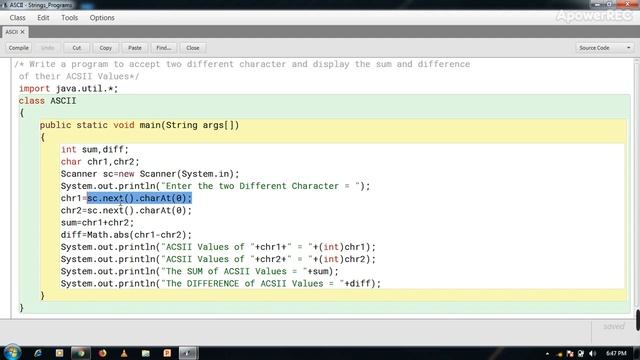This screenshot has width=640, height=360.
Task: Expand the Source Code view dropdown
Action: 604,48
